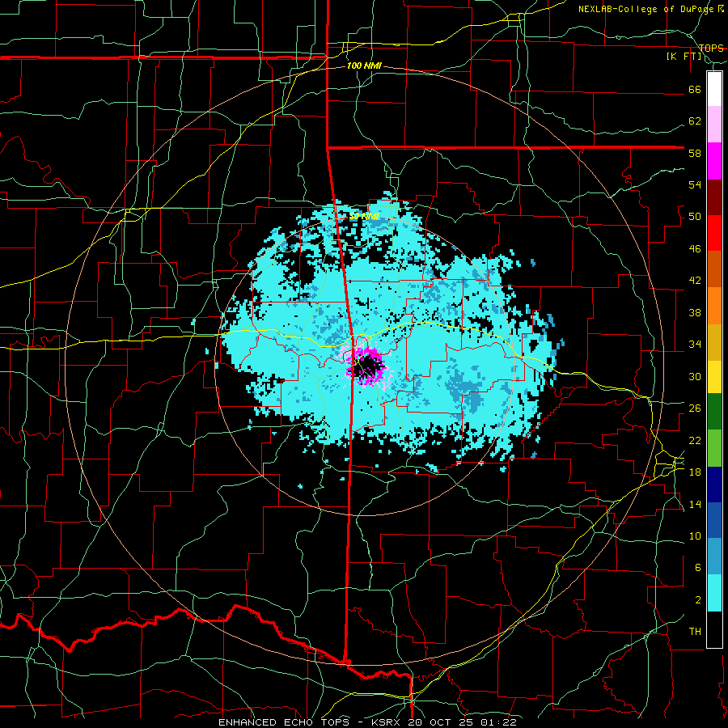Click the '38' legend value
Image resolution: width=728 pixels, height=728 pixels.
pos(695,313)
